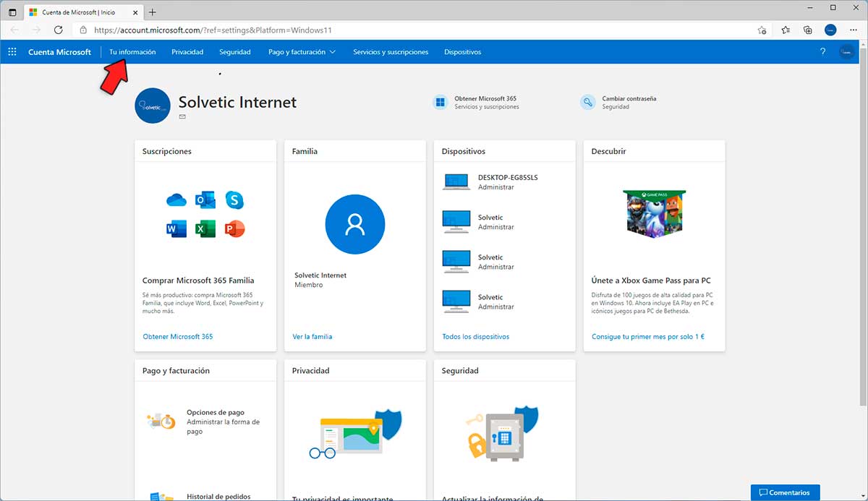The height and width of the screenshot is (501, 868).
Task: Click the Obtener Microsoft 365 icon
Action: pyautogui.click(x=440, y=103)
